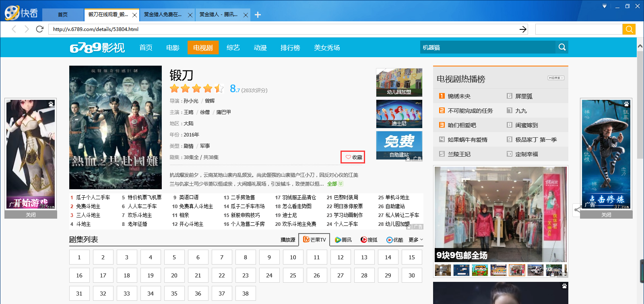Click ad link 英语口语
The height and width of the screenshot is (304, 644).
tap(189, 197)
